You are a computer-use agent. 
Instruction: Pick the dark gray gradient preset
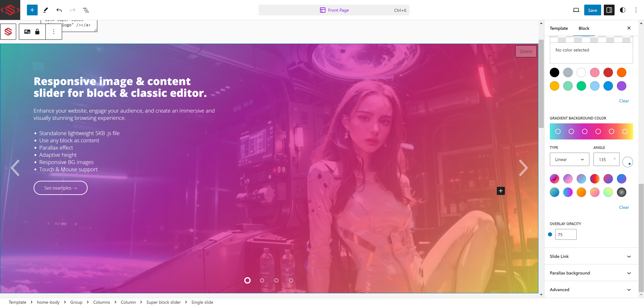(622, 192)
